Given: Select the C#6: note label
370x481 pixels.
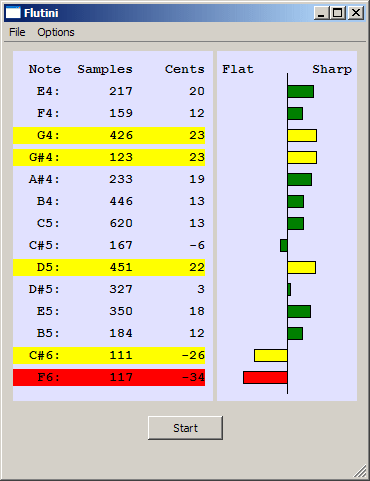Looking at the screenshot, I should click(44, 355).
